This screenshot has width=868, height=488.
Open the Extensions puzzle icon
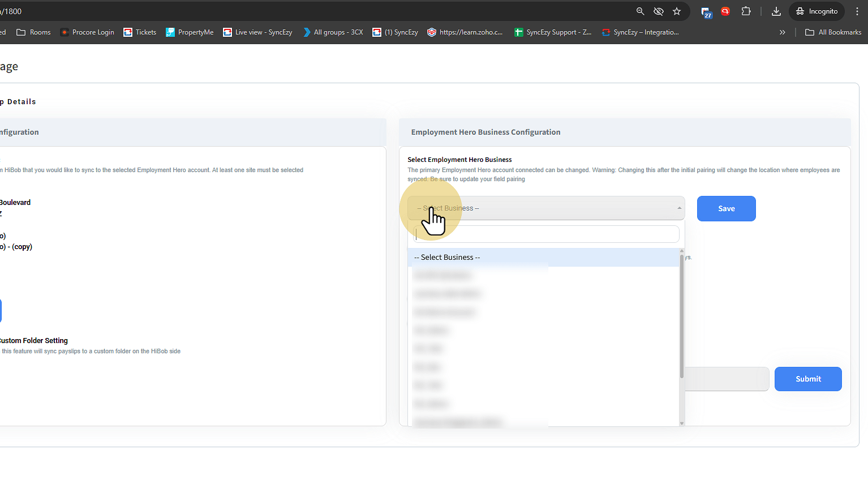(746, 11)
